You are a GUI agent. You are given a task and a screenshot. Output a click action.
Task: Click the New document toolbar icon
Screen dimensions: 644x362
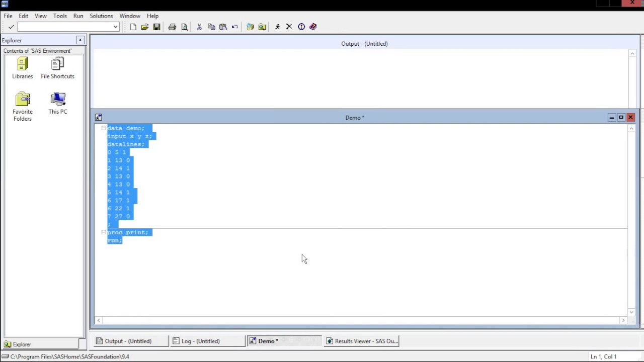click(x=133, y=27)
